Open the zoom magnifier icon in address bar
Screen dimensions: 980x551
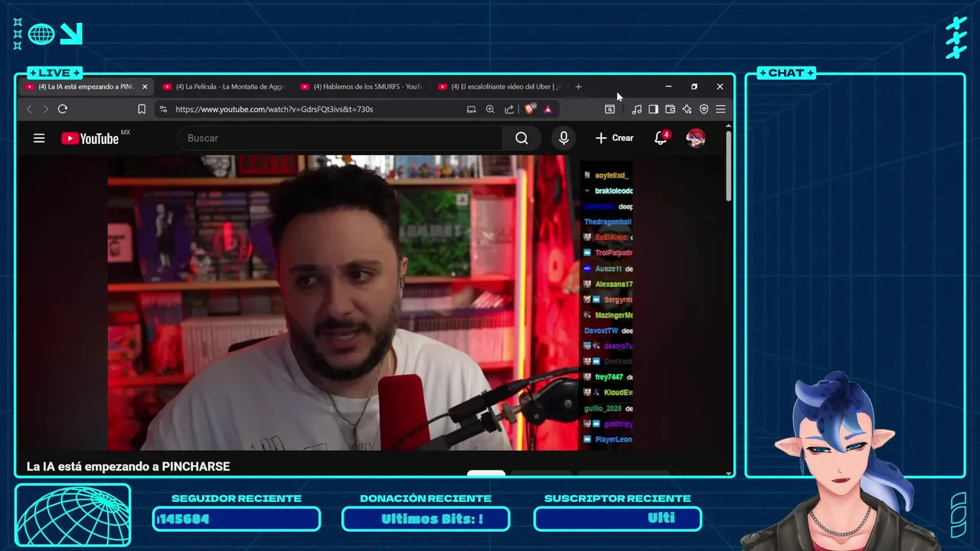(490, 109)
